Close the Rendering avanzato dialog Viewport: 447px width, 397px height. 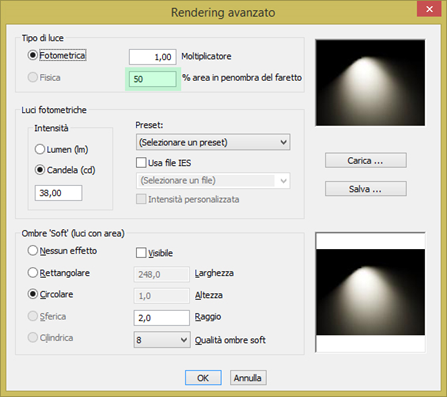[429, 9]
